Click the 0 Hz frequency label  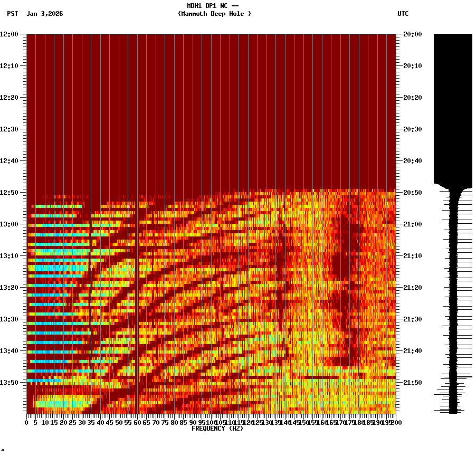(25, 422)
